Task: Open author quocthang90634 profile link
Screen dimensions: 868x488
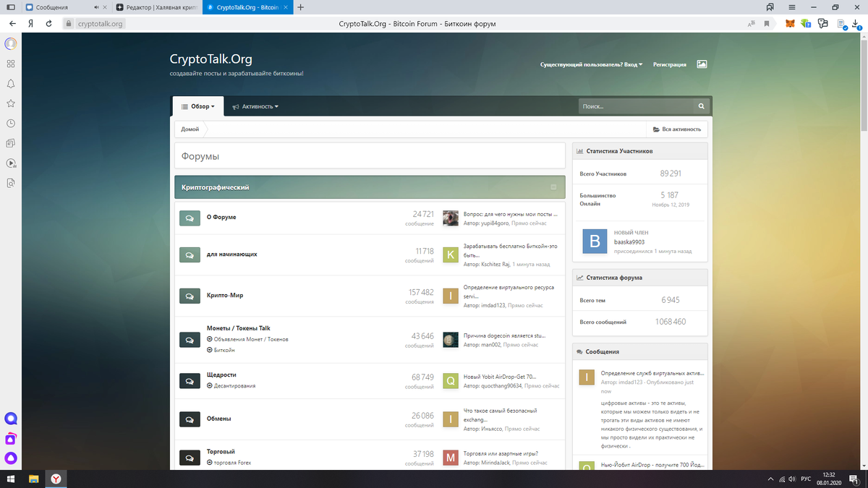Action: (501, 386)
